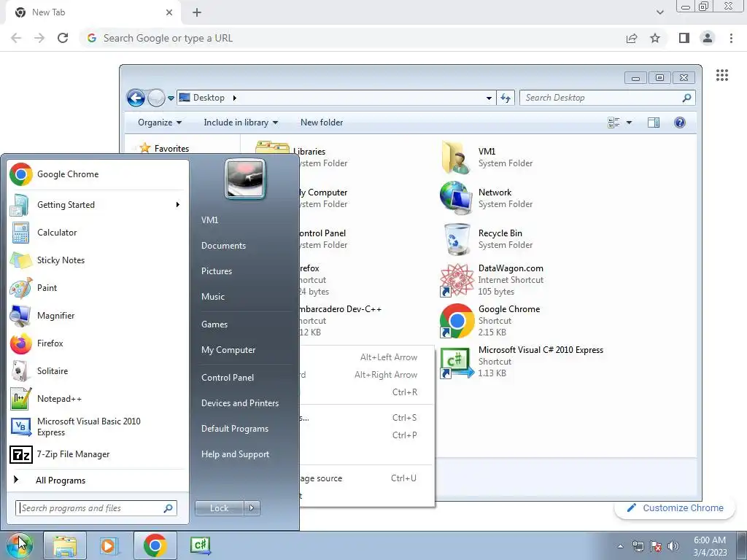Open Pictures from Start menu right pane
The width and height of the screenshot is (747, 560).
(x=217, y=271)
